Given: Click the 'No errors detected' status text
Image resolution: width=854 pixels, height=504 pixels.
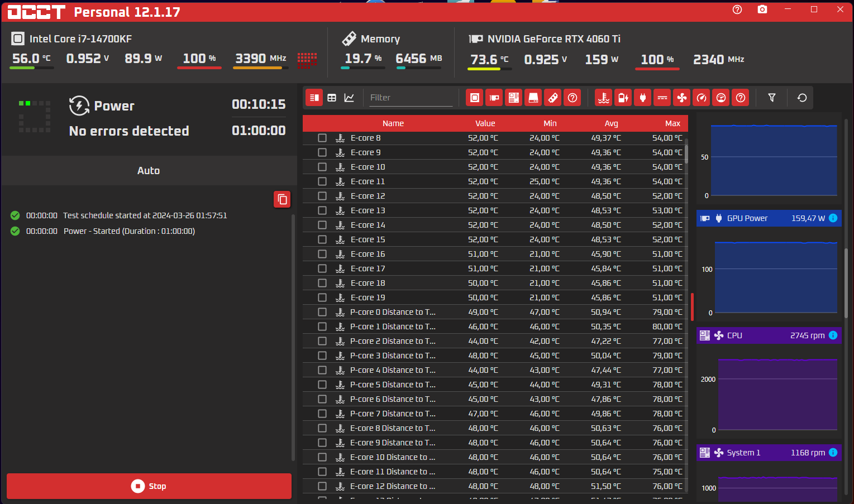Looking at the screenshot, I should pos(129,131).
